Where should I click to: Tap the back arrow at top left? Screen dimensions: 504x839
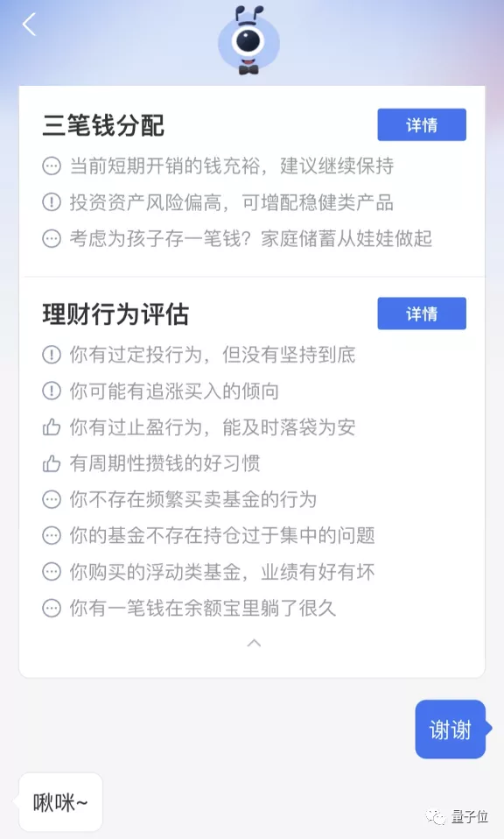point(29,25)
